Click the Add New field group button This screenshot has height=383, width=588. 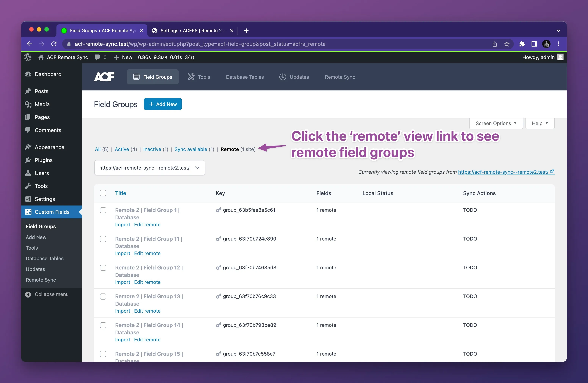tap(163, 104)
